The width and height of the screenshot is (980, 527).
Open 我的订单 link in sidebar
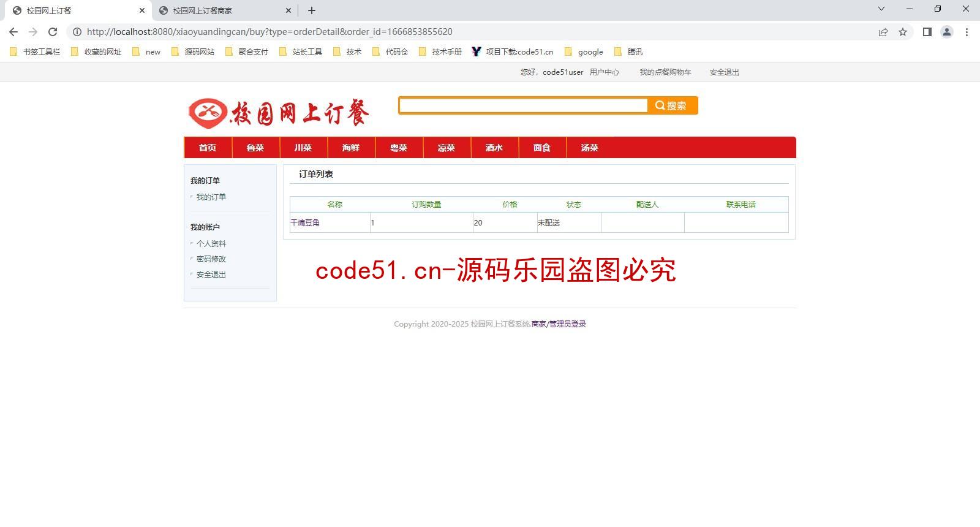211,197
